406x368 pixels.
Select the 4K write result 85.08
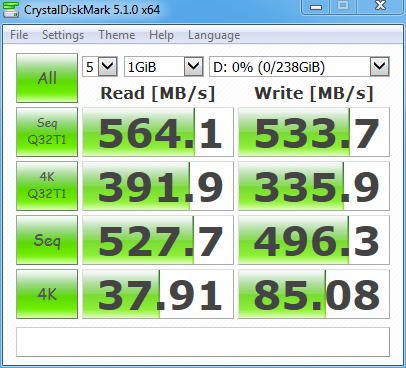point(314,294)
